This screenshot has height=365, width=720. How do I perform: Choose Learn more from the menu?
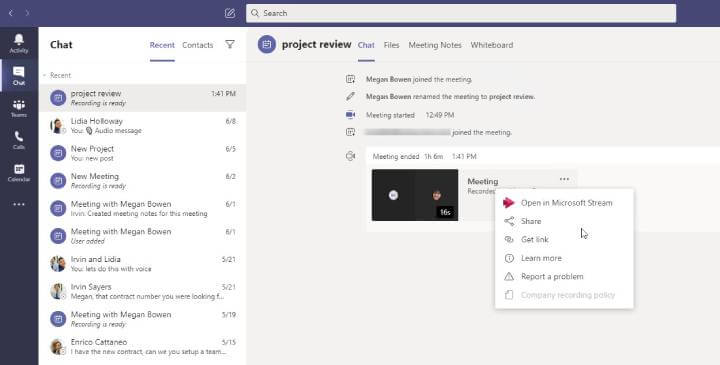(x=564, y=258)
